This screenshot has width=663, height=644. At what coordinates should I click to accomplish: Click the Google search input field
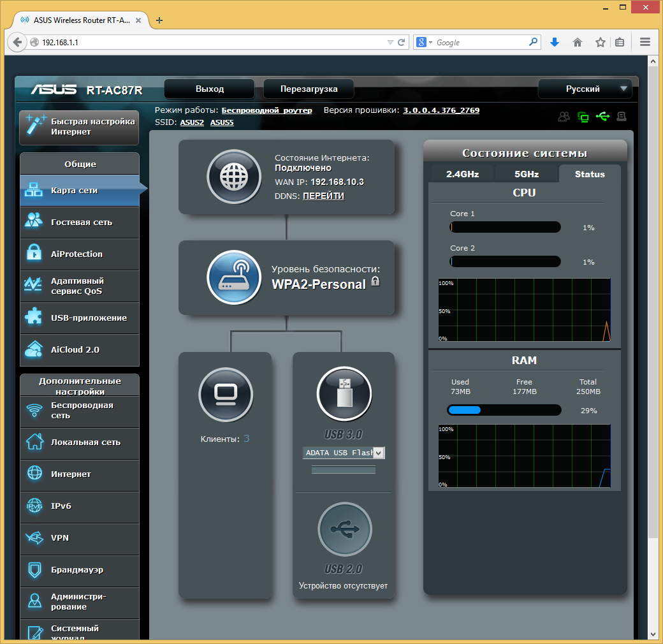[x=481, y=42]
